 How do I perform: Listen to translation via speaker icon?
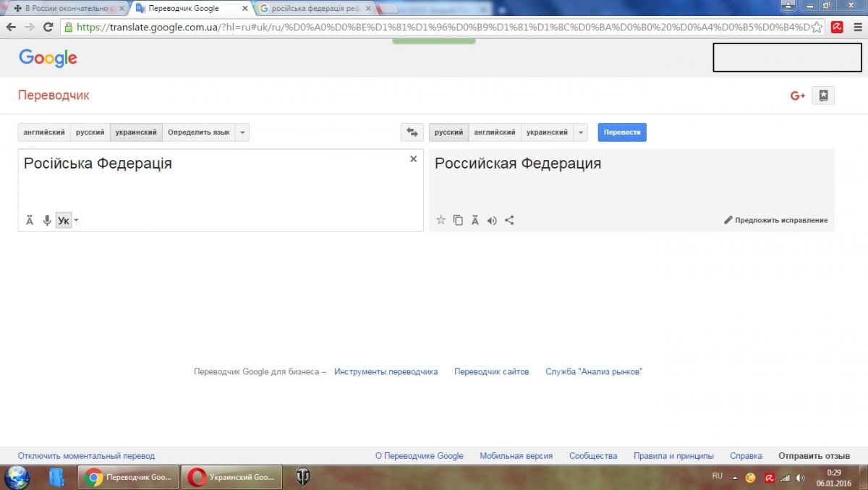pyautogui.click(x=492, y=221)
